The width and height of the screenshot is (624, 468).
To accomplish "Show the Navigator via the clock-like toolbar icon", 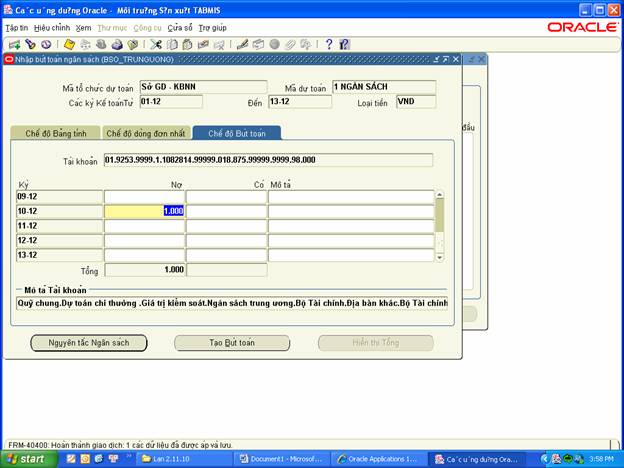I will (x=46, y=44).
